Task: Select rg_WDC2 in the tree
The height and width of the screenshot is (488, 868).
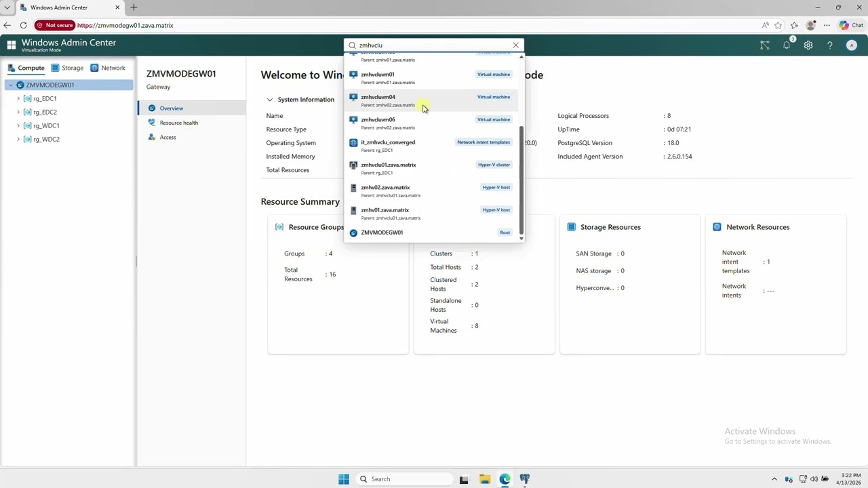Action: click(46, 139)
